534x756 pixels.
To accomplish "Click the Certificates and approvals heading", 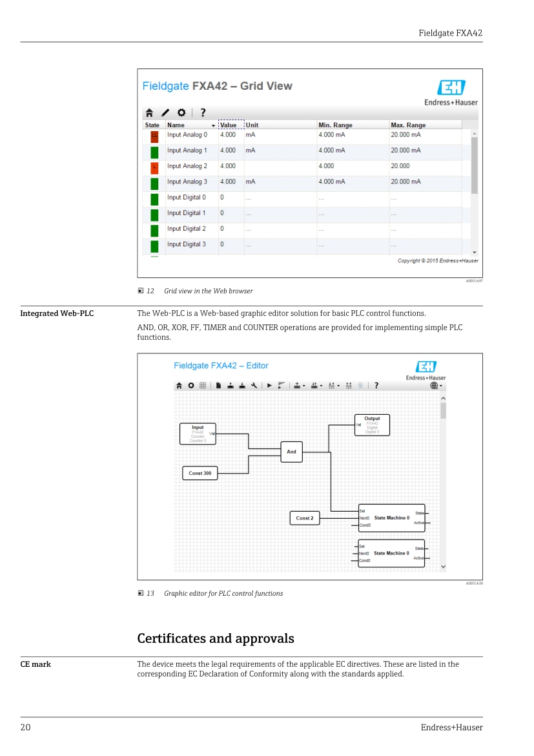I will click(216, 638).
